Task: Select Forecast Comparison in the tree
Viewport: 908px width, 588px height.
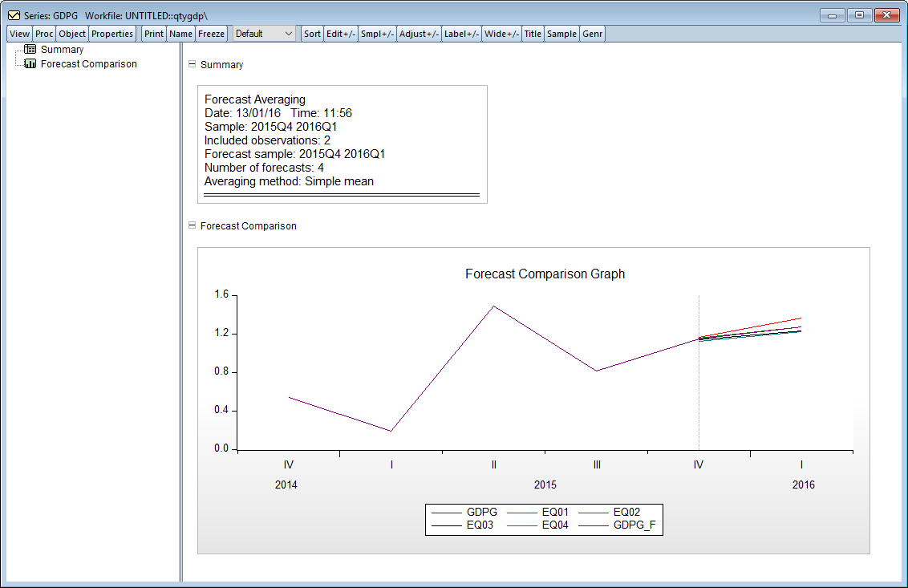Action: pyautogui.click(x=88, y=64)
